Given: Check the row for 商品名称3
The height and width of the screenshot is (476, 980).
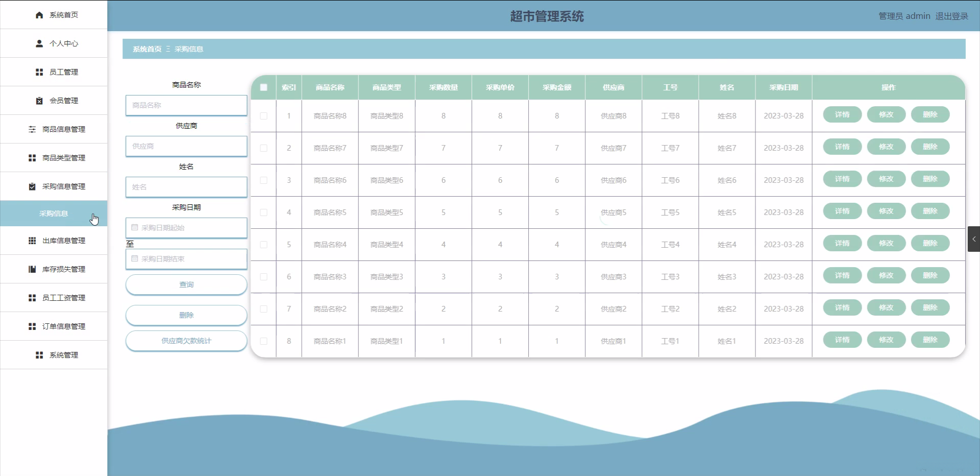Looking at the screenshot, I should click(x=264, y=277).
